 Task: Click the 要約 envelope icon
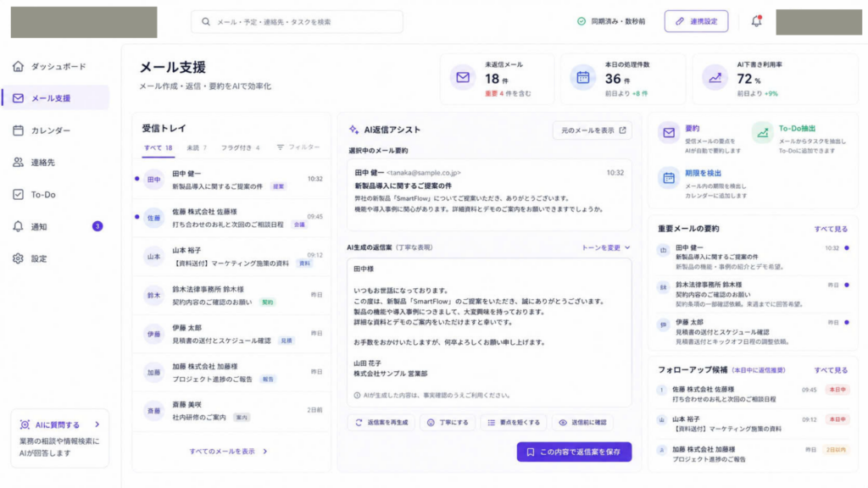pyautogui.click(x=669, y=133)
